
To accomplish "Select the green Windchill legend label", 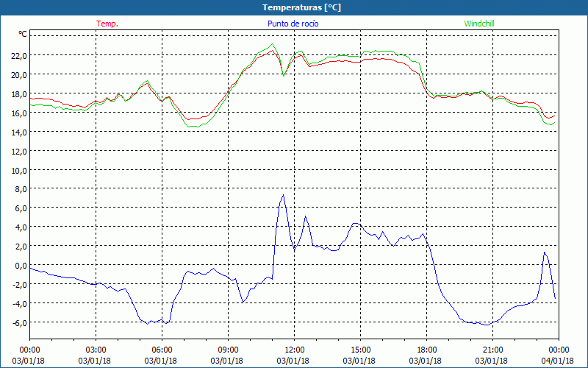I will [479, 24].
